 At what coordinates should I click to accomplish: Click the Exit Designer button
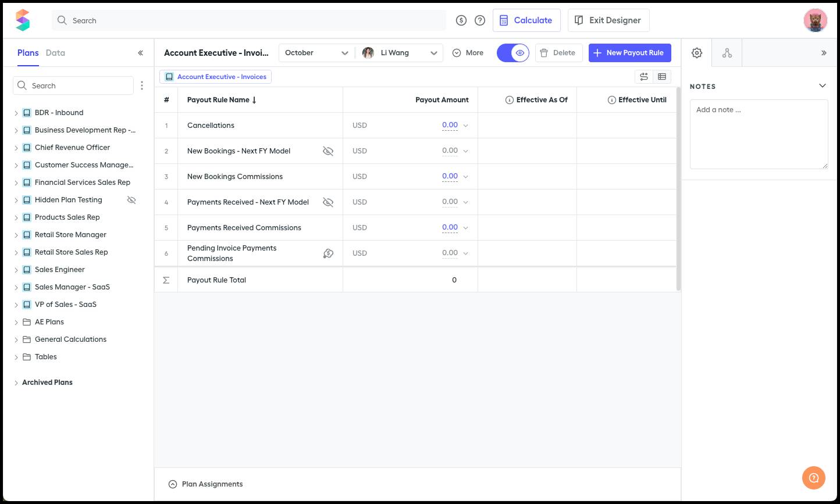tap(608, 20)
